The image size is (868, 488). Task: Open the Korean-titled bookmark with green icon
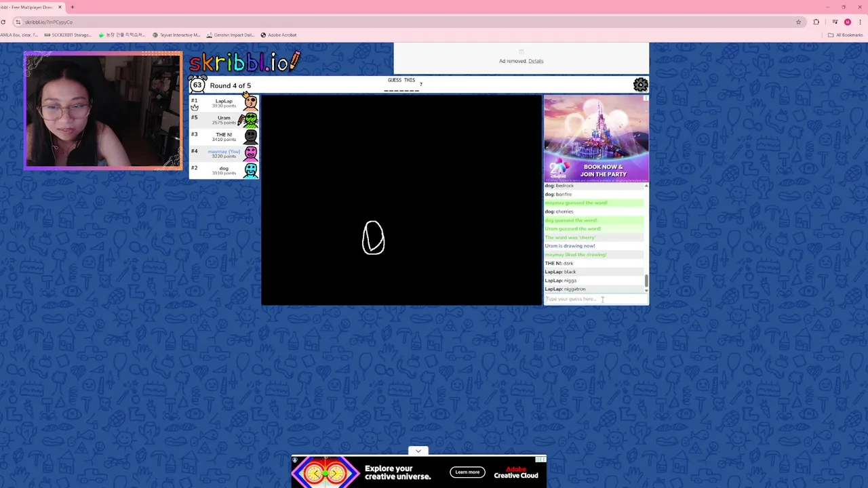pyautogui.click(x=122, y=35)
